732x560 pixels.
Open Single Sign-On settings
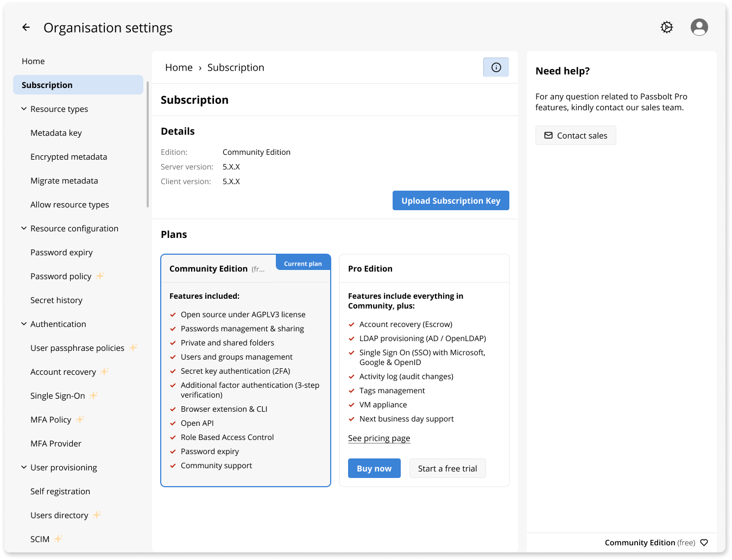58,396
